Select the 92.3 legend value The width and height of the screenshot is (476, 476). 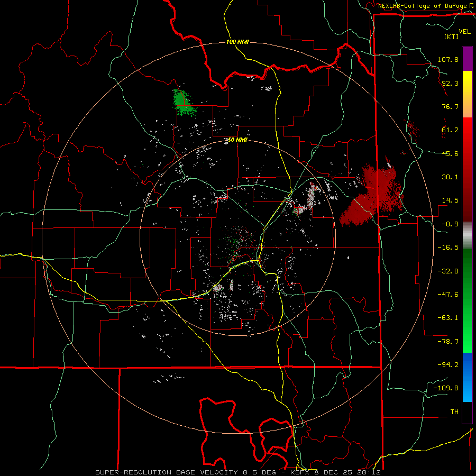click(450, 83)
